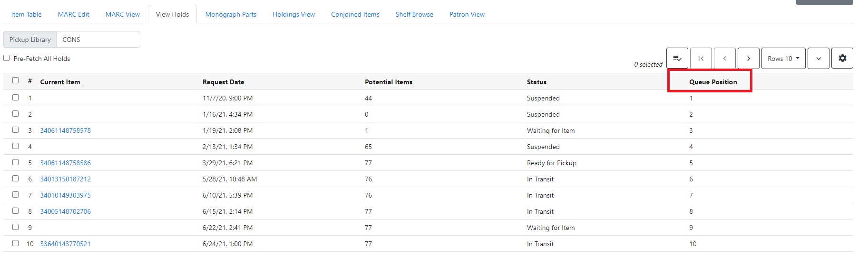
Task: Jump to first page of holds
Action: (701, 59)
